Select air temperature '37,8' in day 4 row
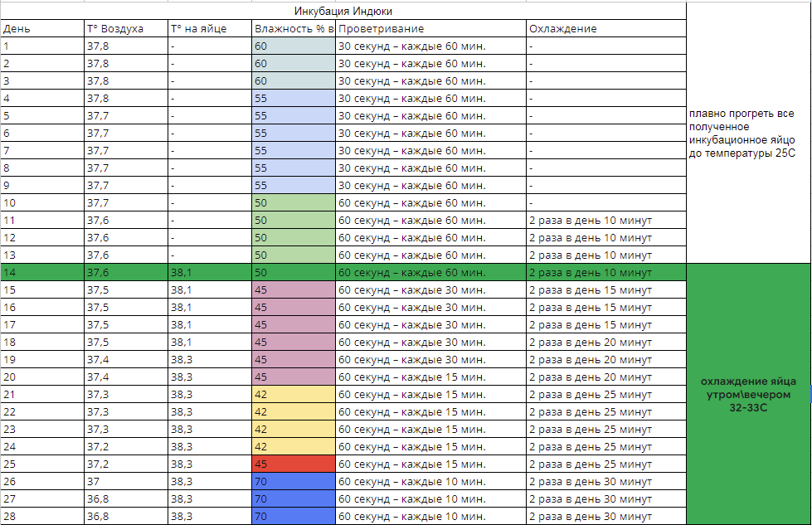 [x=126, y=99]
